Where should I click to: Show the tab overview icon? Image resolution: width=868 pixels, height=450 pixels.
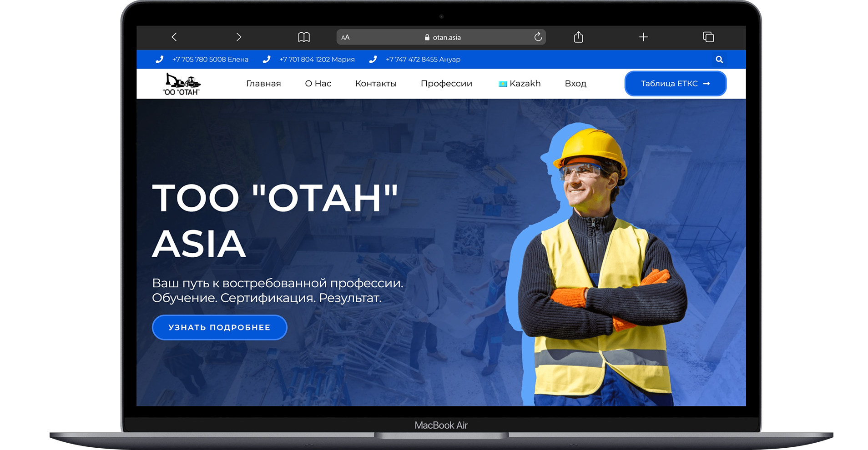(x=708, y=37)
